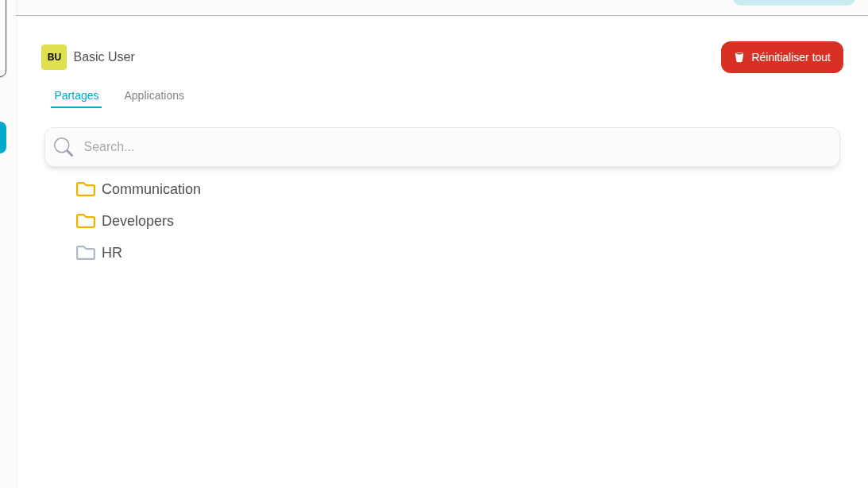
Task: Click the horizontal divider above Basic User
Action: [442, 16]
